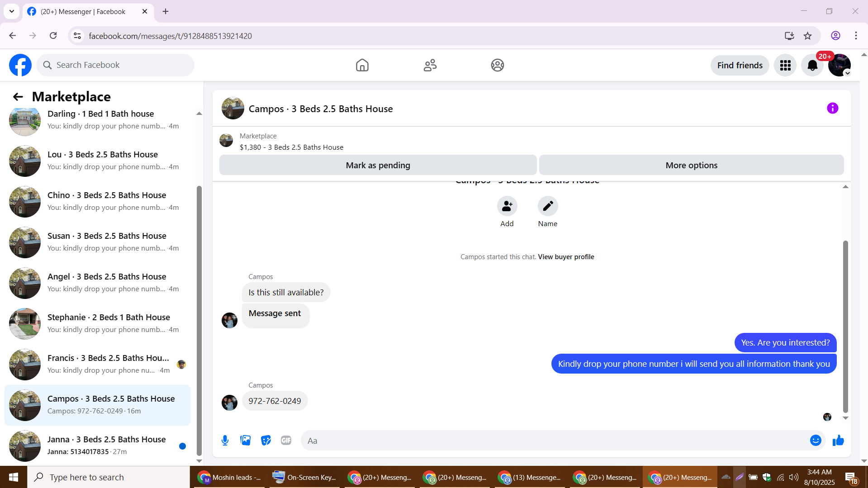The width and height of the screenshot is (868, 488).
Task: Attach a photo with the image icon
Action: click(x=246, y=441)
